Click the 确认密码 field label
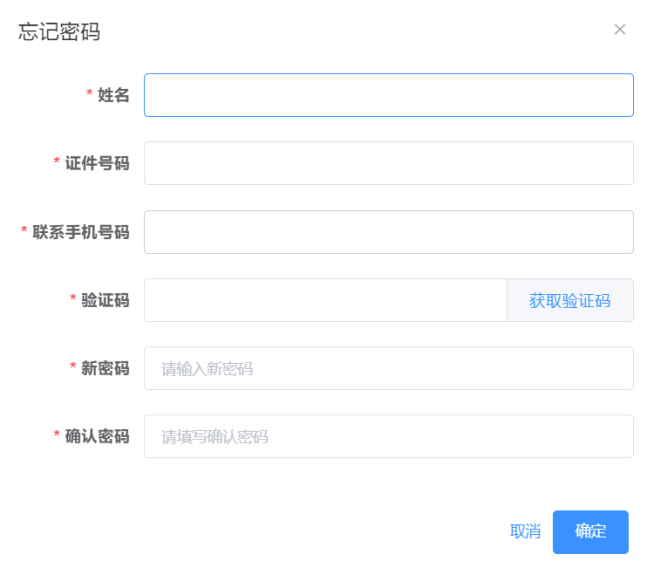The image size is (647, 575). point(97,436)
